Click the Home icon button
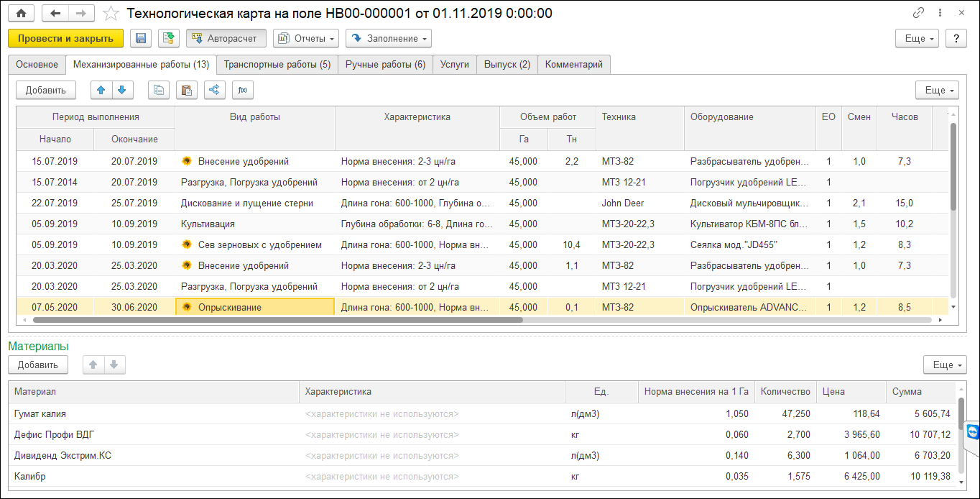This screenshot has height=499, width=980. pos(21,13)
